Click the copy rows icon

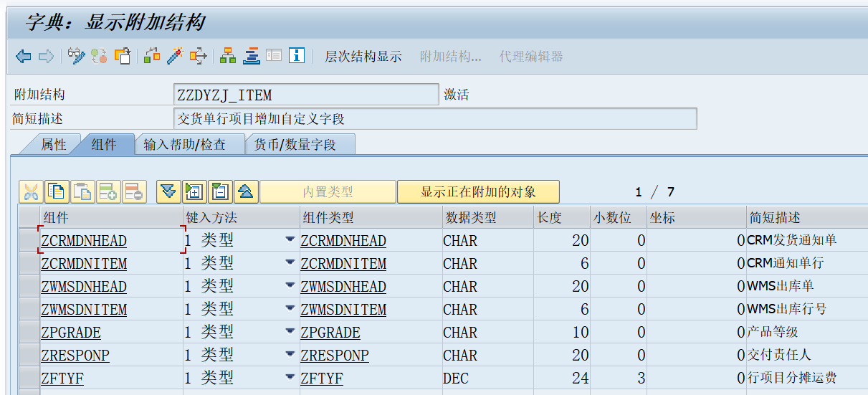(x=57, y=191)
